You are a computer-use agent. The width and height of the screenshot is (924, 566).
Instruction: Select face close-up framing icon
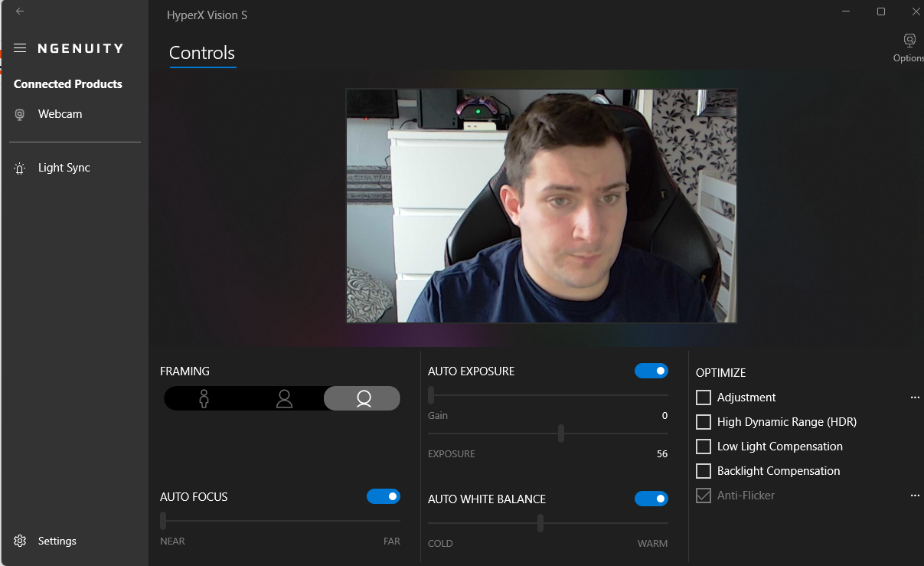362,398
